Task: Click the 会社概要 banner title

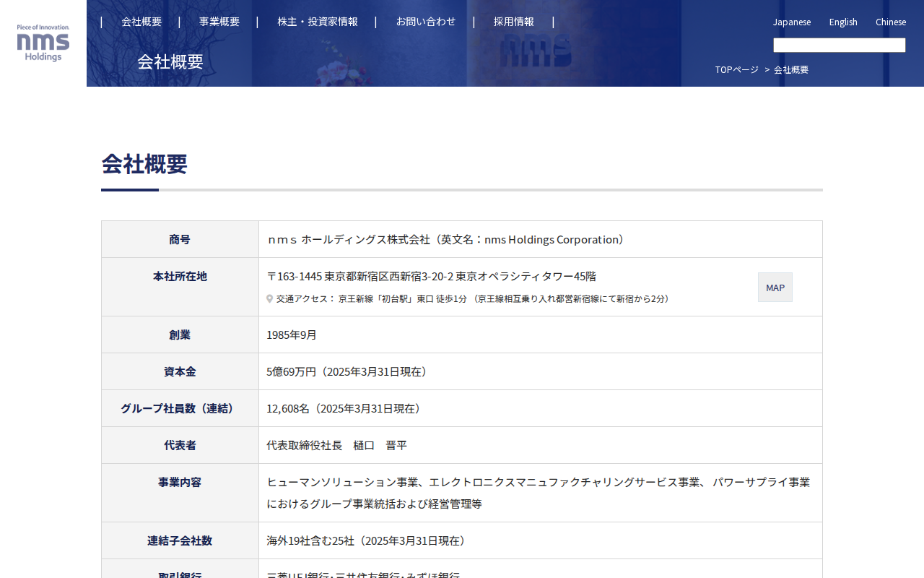Action: point(170,61)
